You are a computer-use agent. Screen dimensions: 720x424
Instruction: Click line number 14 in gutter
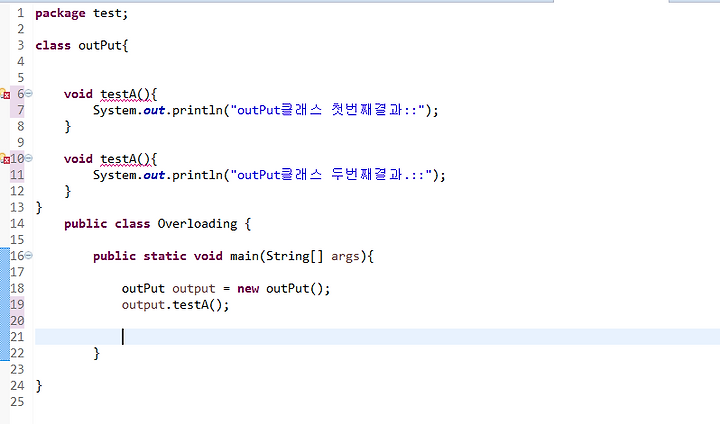click(x=17, y=224)
